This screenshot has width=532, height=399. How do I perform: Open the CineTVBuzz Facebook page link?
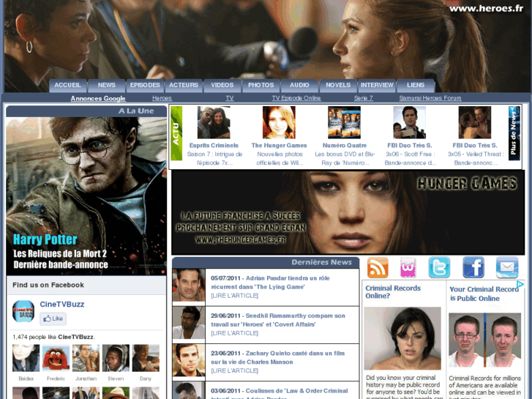(x=61, y=305)
